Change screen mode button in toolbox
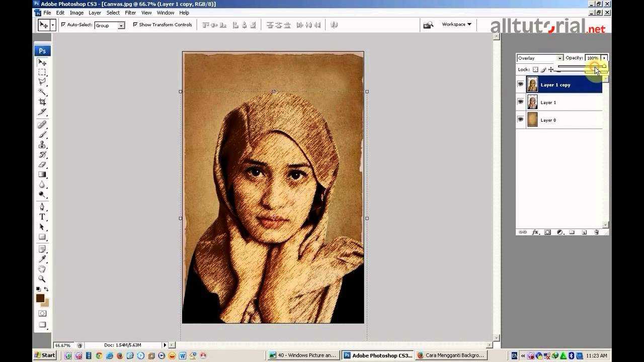Image resolution: width=644 pixels, height=362 pixels. pos(42,325)
